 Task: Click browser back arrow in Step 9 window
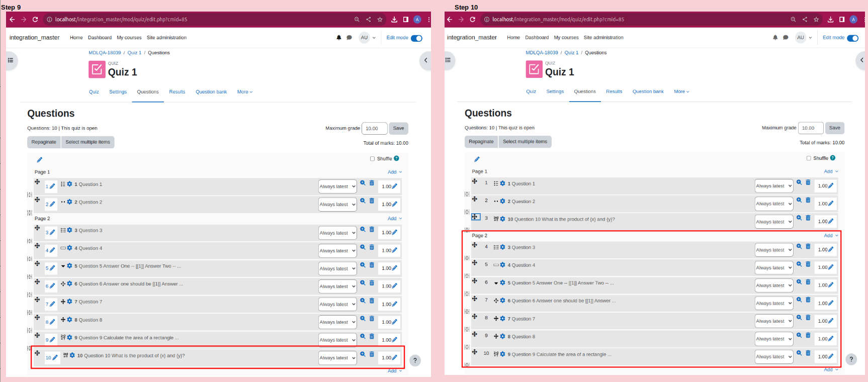(13, 20)
